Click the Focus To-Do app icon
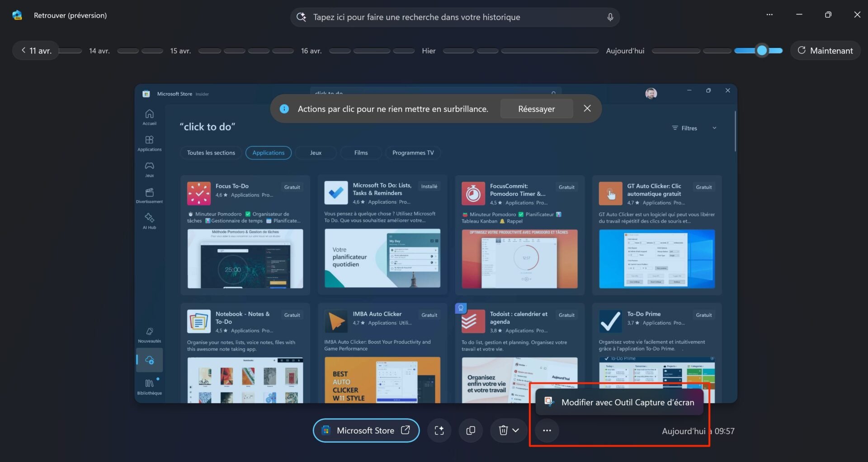This screenshot has width=868, height=462. click(199, 194)
